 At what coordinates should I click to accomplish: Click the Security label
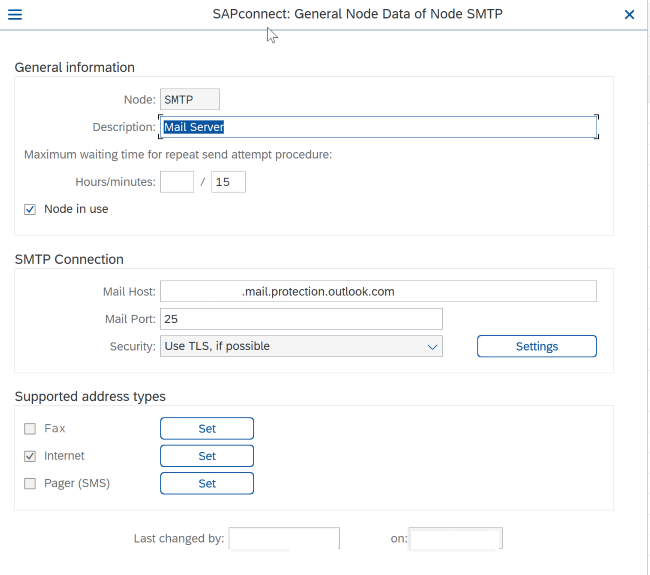133,347
